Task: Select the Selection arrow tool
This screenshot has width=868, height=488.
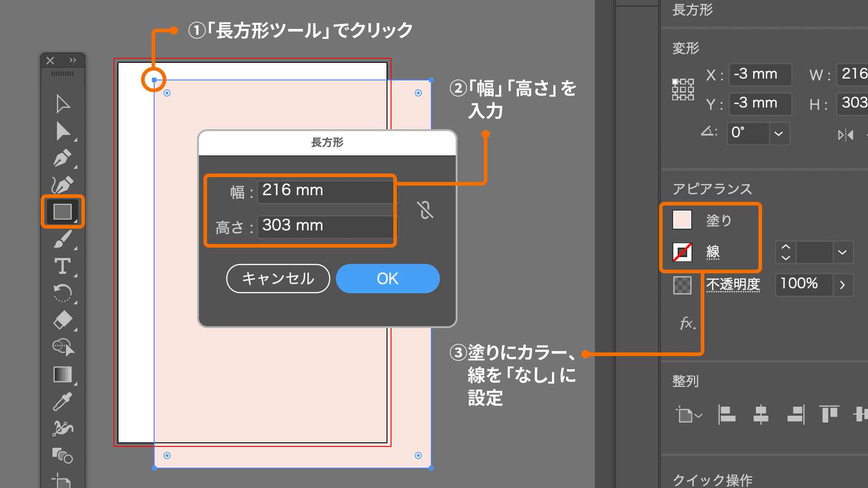Action: 63,104
